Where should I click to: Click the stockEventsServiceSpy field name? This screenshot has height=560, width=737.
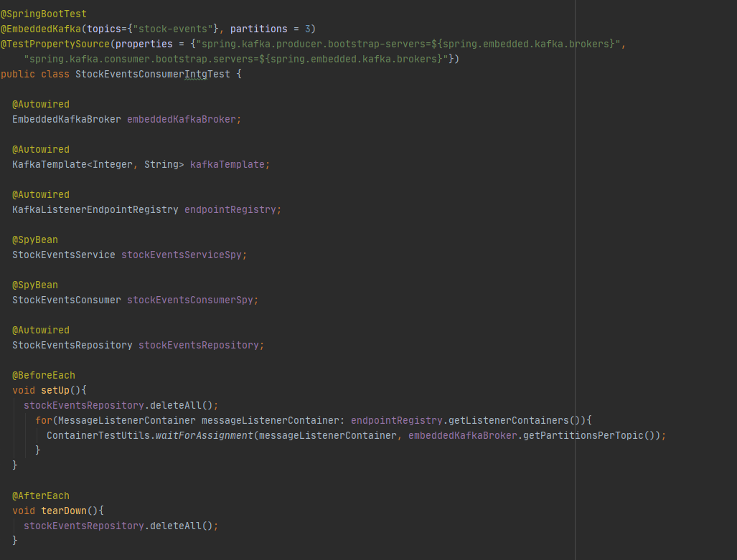182,255
